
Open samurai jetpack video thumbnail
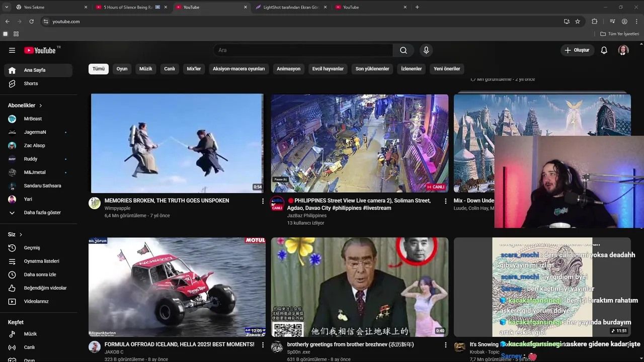coord(177,143)
